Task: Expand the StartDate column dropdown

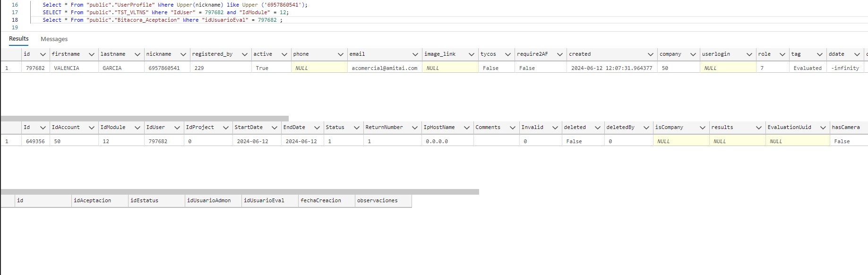Action: pos(275,128)
